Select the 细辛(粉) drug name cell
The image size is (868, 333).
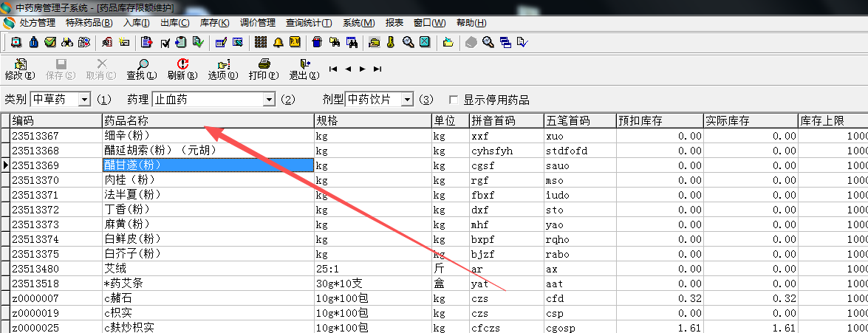point(208,136)
